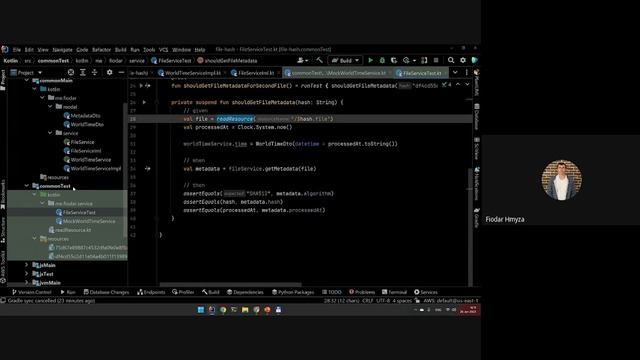Click the horizontal scrollbar below the editor

(231, 284)
